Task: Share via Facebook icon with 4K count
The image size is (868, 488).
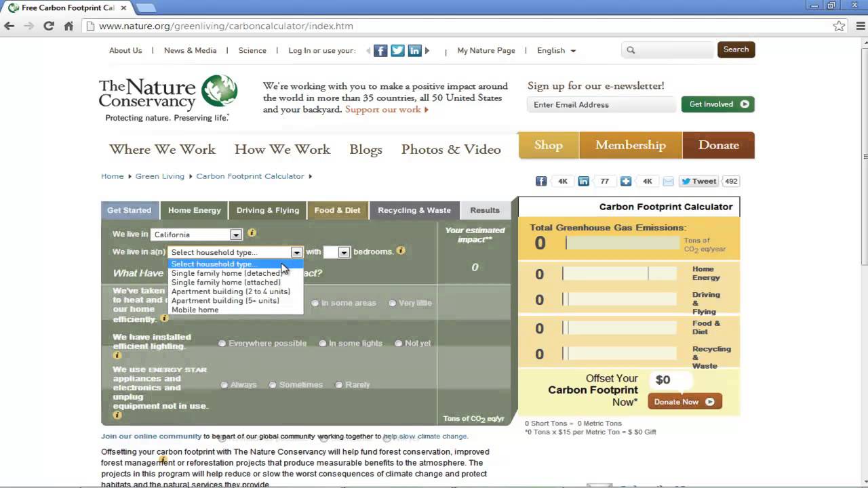Action: pos(541,181)
